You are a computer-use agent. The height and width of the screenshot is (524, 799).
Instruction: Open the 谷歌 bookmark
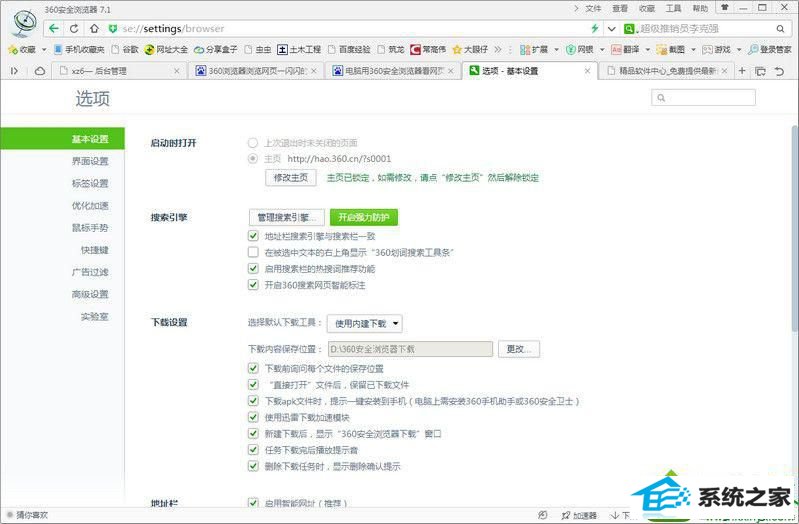[x=125, y=49]
